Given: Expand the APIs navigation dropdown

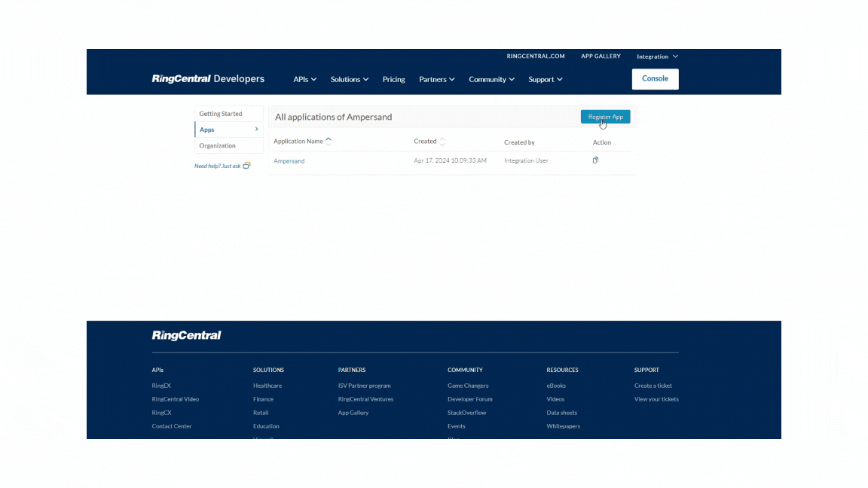Looking at the screenshot, I should (304, 79).
